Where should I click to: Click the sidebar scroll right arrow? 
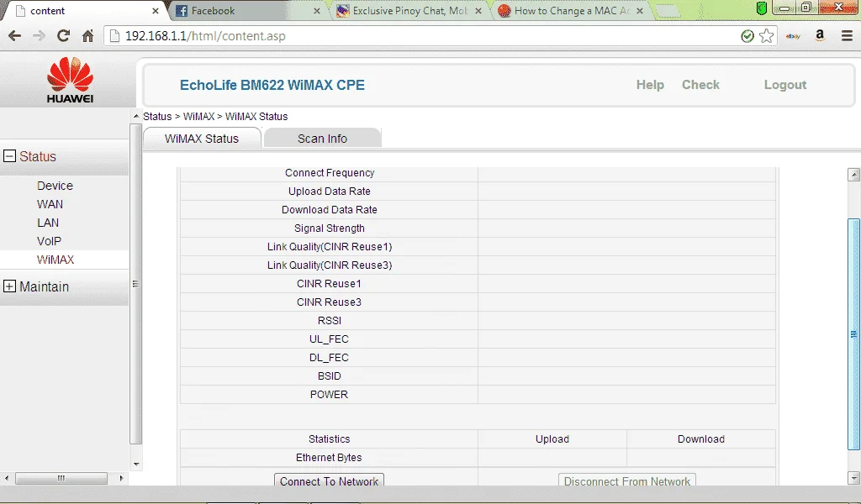[x=121, y=478]
